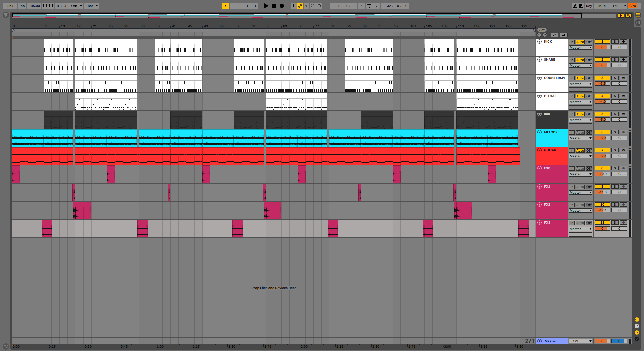Solo the HITHAT track
Viewport: 644px width, 351px height.
[x=615, y=96]
